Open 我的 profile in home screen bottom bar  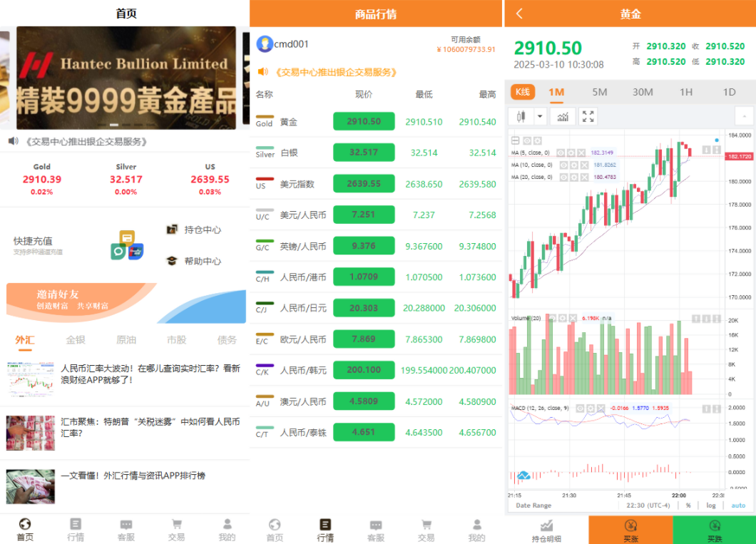click(227, 530)
